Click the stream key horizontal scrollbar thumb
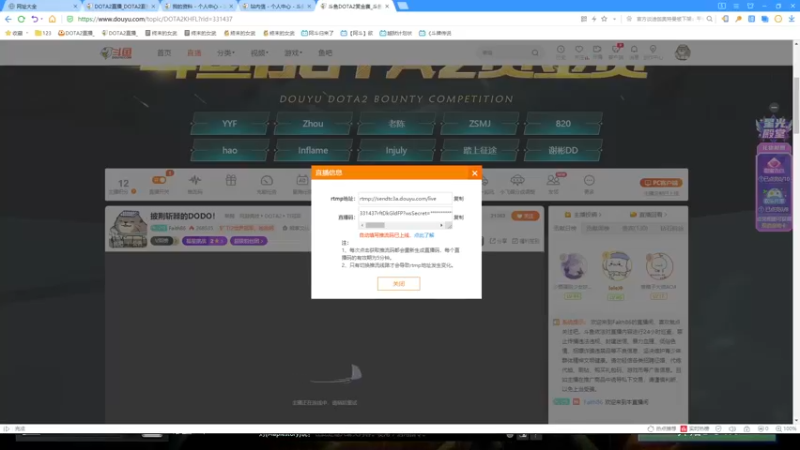Screen dimensions: 800x450 (x=375, y=225)
